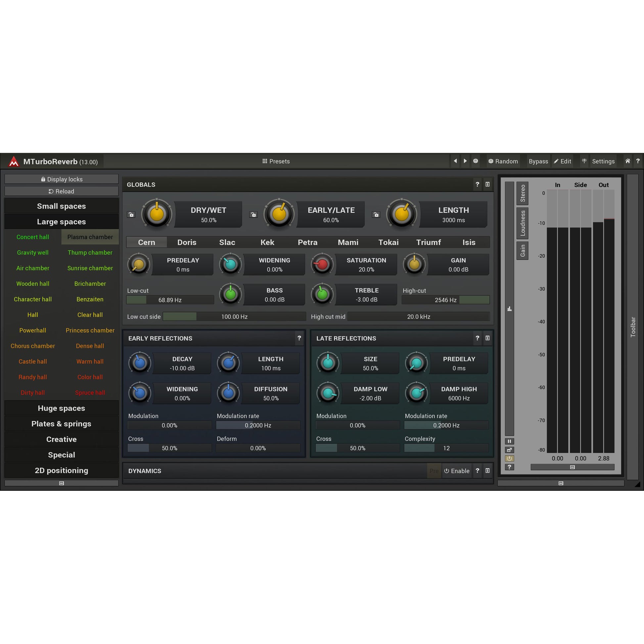The width and height of the screenshot is (644, 644).
Task: Load the Concert hall preset
Action: click(x=33, y=237)
